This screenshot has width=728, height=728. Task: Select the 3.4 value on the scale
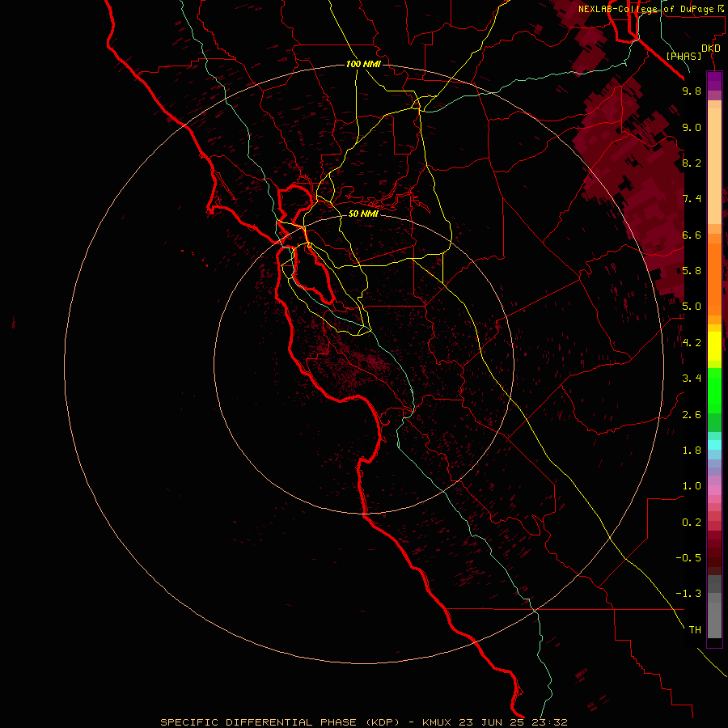692,379
